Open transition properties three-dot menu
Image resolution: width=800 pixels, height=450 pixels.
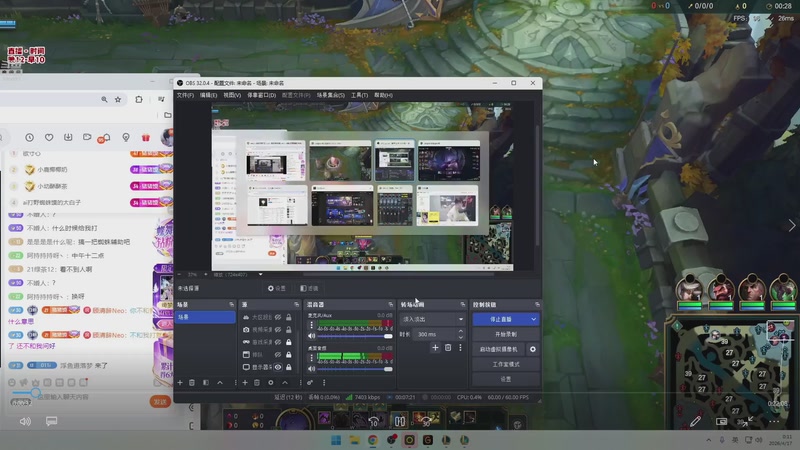pos(460,347)
